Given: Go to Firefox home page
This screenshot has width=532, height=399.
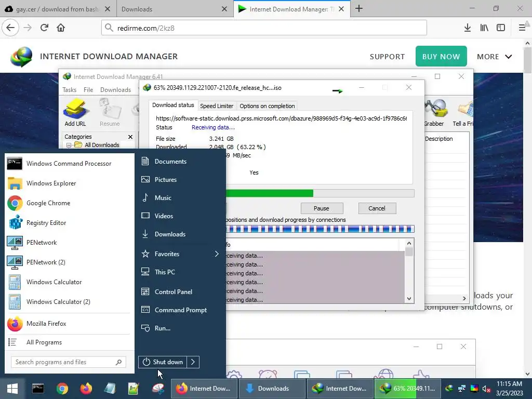Looking at the screenshot, I should click(x=61, y=28).
